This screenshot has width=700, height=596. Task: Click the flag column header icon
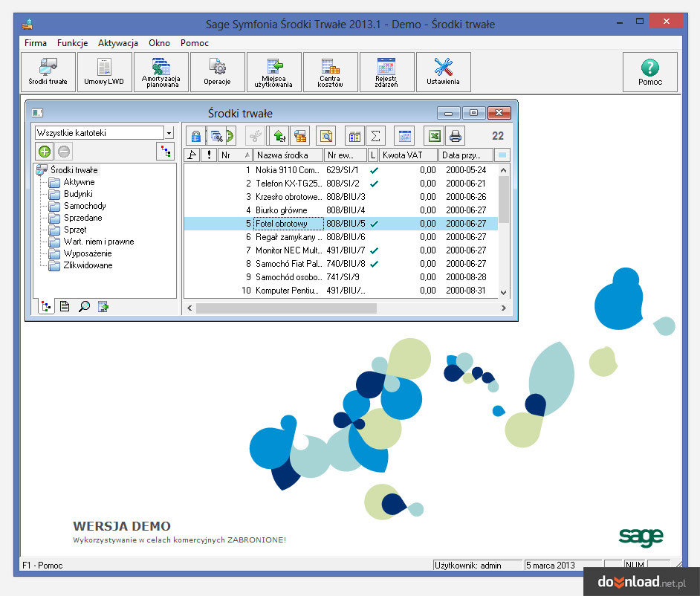(192, 155)
